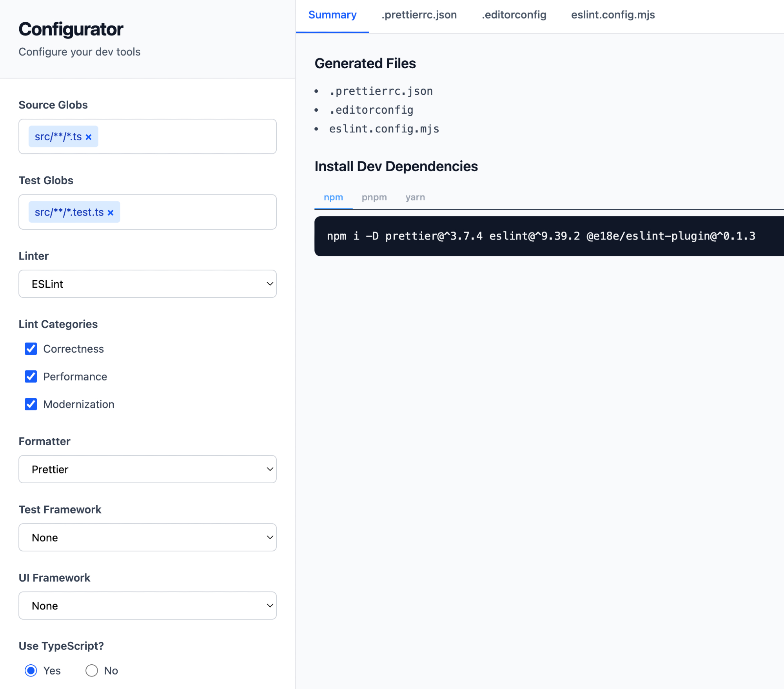Disable the Modernization lint category
The width and height of the screenshot is (784, 689).
coord(31,404)
